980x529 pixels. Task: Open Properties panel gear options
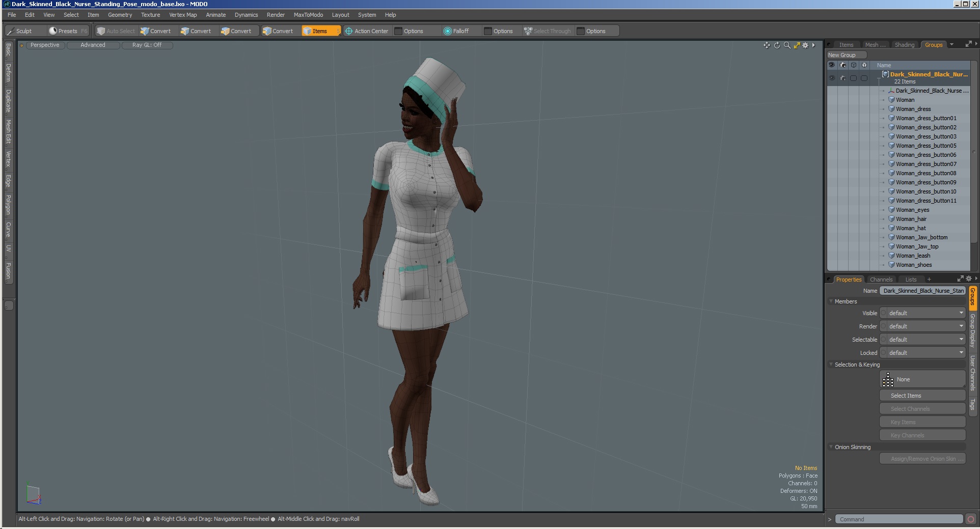click(x=969, y=279)
